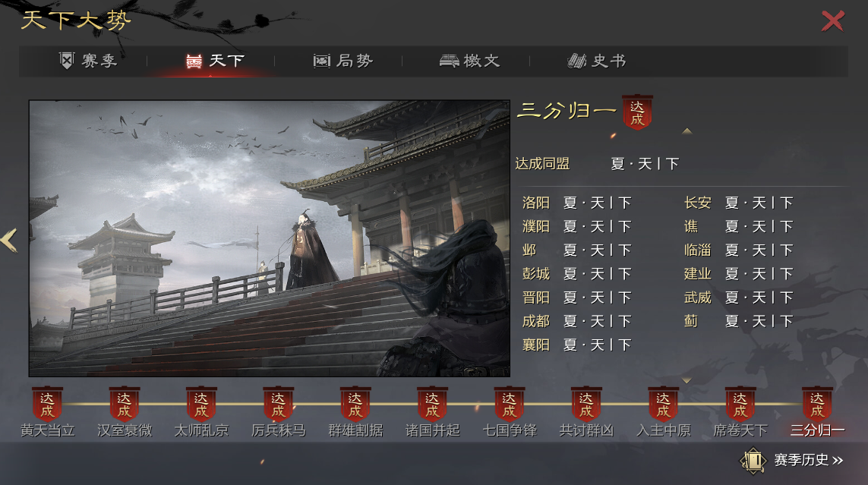Select 诸国并起 timeline badge
The height and width of the screenshot is (485, 868).
[x=432, y=404]
